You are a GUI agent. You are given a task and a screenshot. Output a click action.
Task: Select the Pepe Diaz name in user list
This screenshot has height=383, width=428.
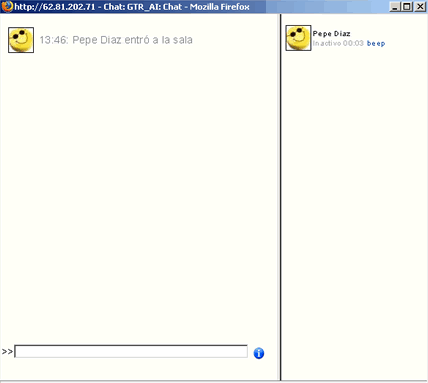pos(331,34)
